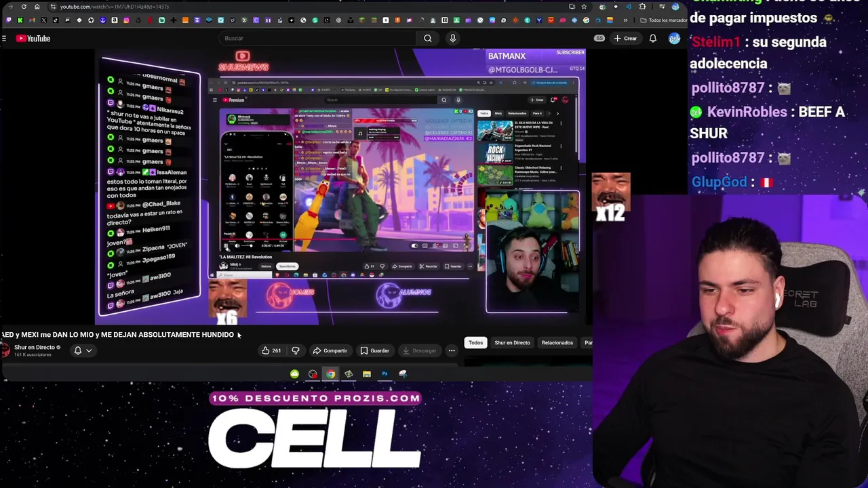This screenshot has width=868, height=488.
Task: Click the Descargar download button
Action: pyautogui.click(x=419, y=350)
